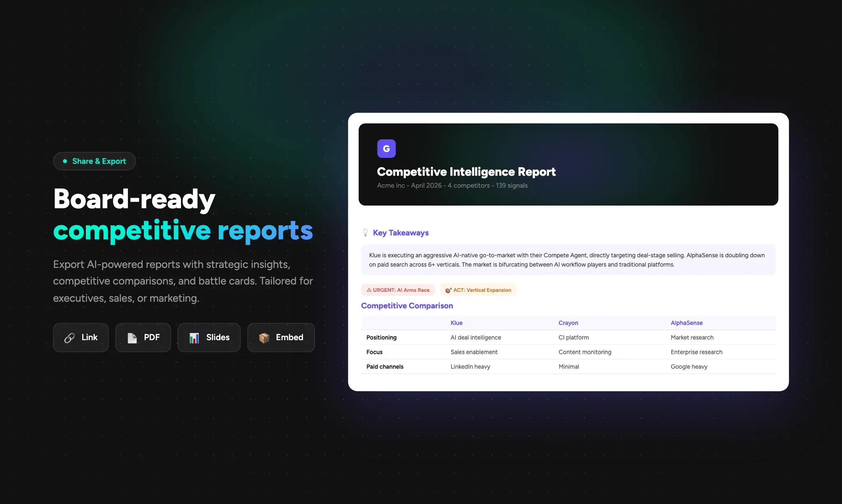Click the Export AI-powered reports description
842x504 pixels.
pos(183,281)
